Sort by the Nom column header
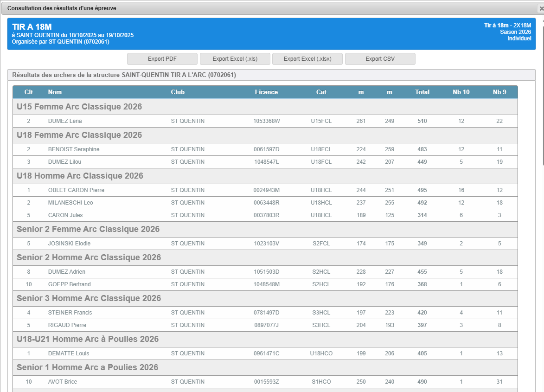This screenshot has height=392, width=544. pyautogui.click(x=55, y=92)
